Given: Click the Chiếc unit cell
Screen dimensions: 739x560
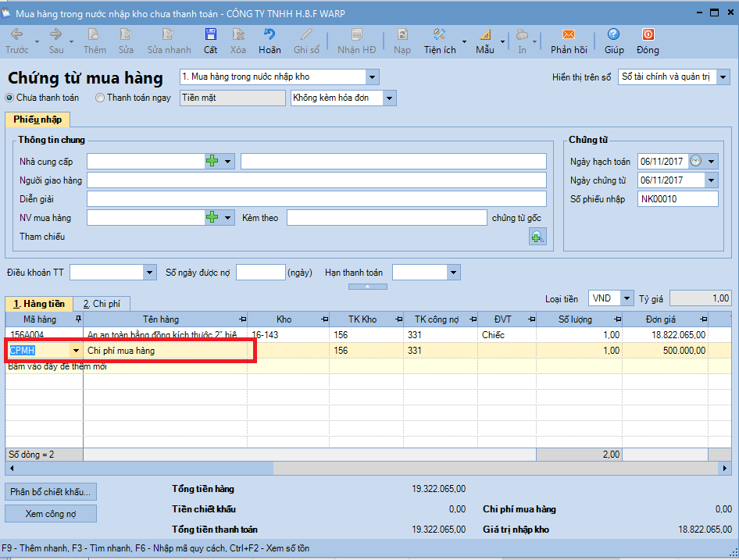Looking at the screenshot, I should pyautogui.click(x=507, y=335).
